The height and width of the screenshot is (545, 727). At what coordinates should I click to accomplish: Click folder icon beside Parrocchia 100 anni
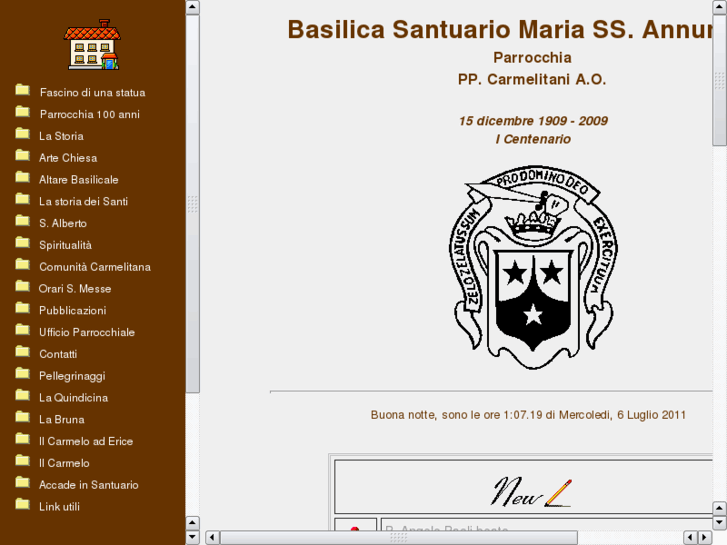point(22,111)
